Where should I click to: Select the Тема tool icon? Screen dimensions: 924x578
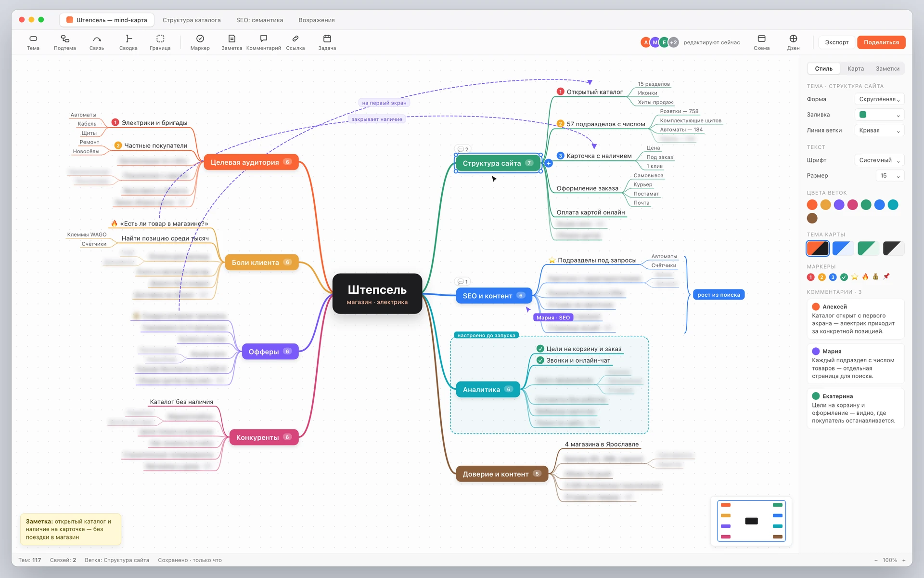[33, 39]
